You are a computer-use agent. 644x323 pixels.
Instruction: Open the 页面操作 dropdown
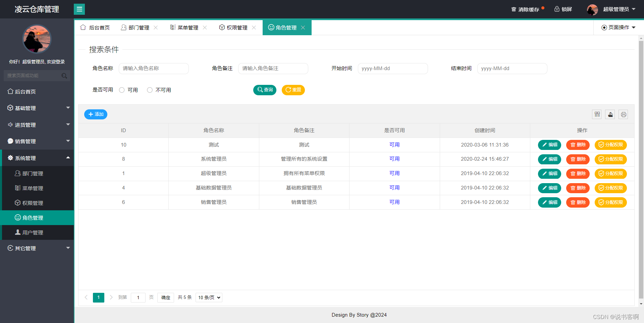click(618, 28)
